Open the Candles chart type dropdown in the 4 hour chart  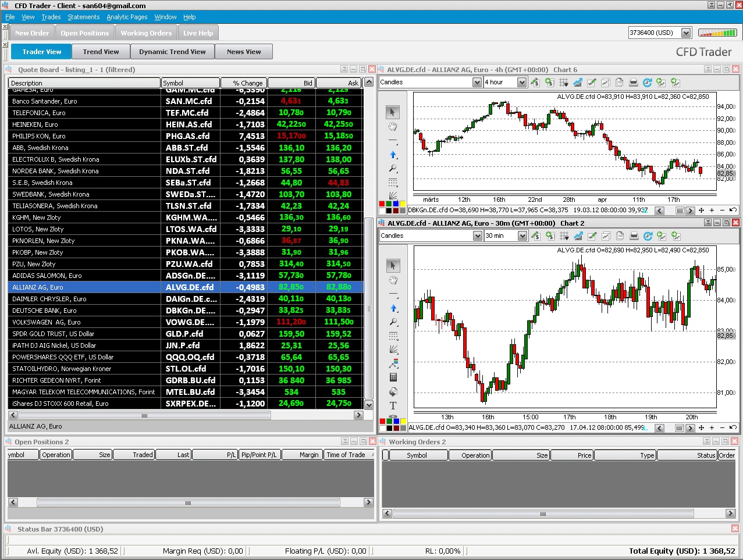tap(477, 83)
